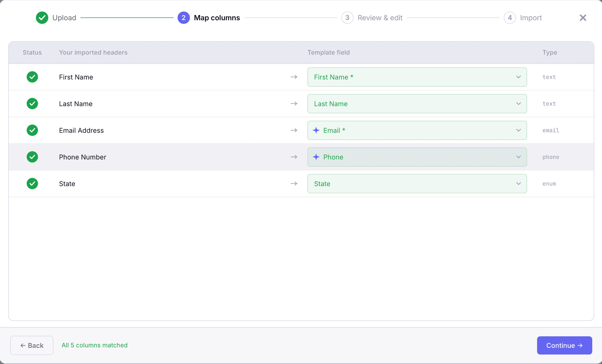Jump to the Review & edit step label

pos(380,18)
